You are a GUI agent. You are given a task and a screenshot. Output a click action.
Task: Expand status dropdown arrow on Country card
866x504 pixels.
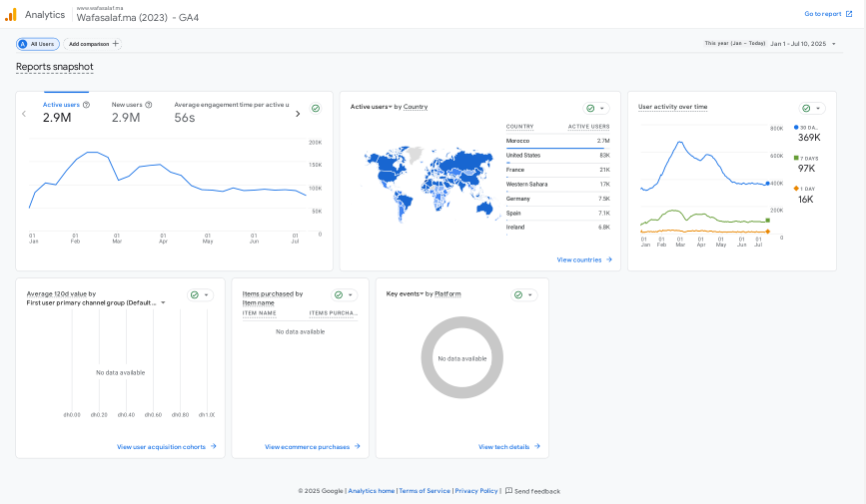point(602,108)
